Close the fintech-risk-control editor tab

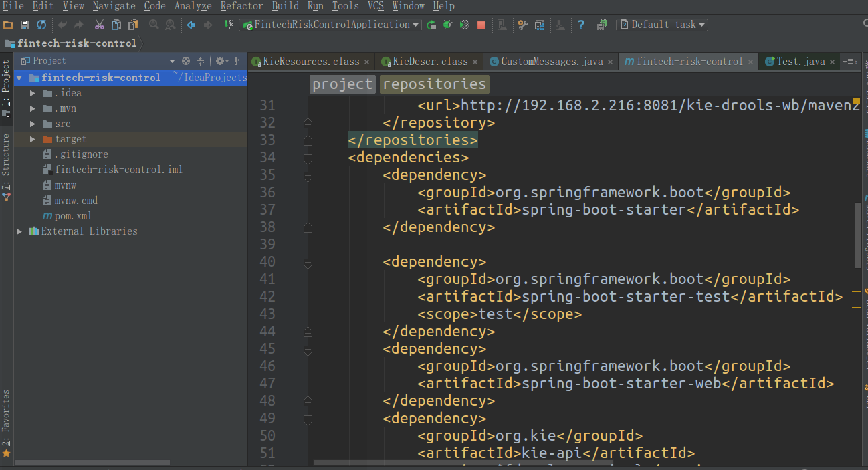point(751,62)
